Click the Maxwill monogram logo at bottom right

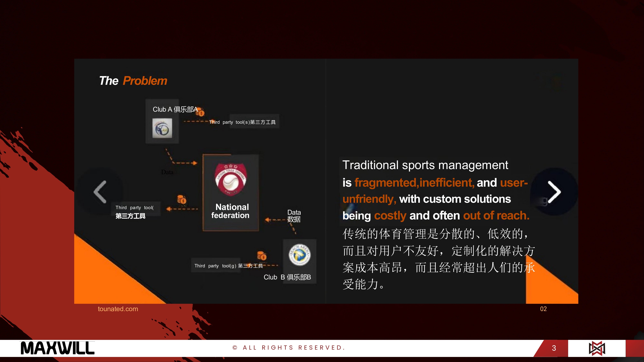click(x=597, y=348)
